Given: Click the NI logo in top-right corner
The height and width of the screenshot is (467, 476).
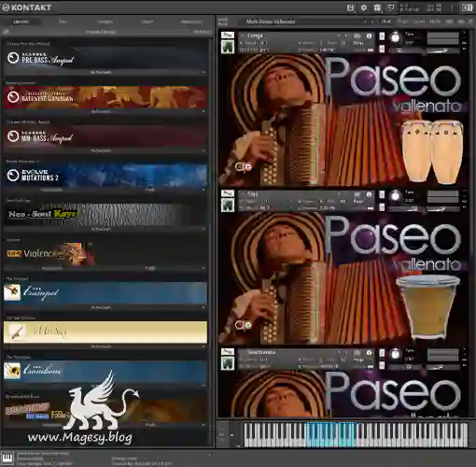Looking at the screenshot, I should (467, 7).
